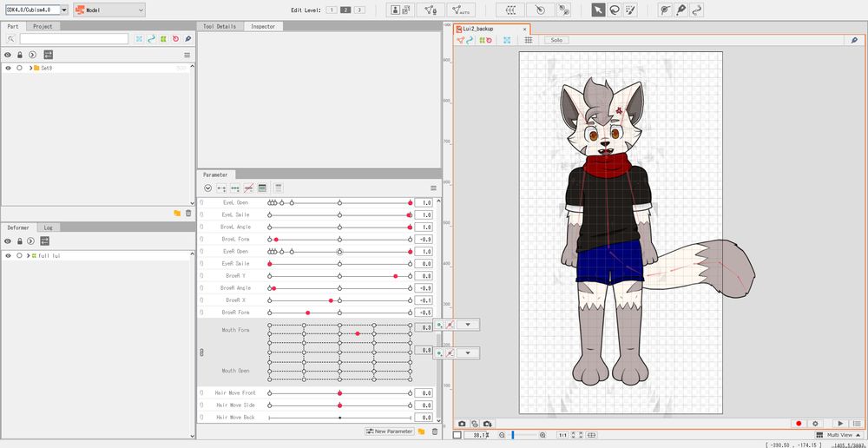Click the pen-shaped icon in top toolbar

681,10
